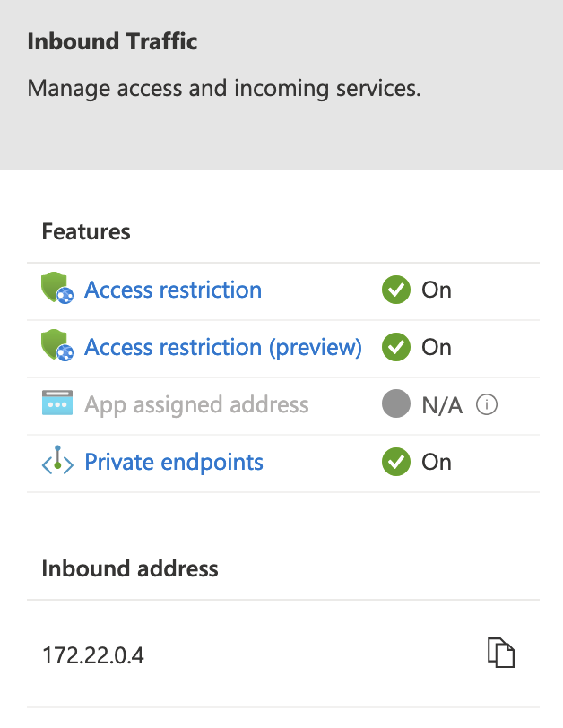Click shield icon for Access restriction (preview)
This screenshot has height=728, width=563.
pos(57,347)
